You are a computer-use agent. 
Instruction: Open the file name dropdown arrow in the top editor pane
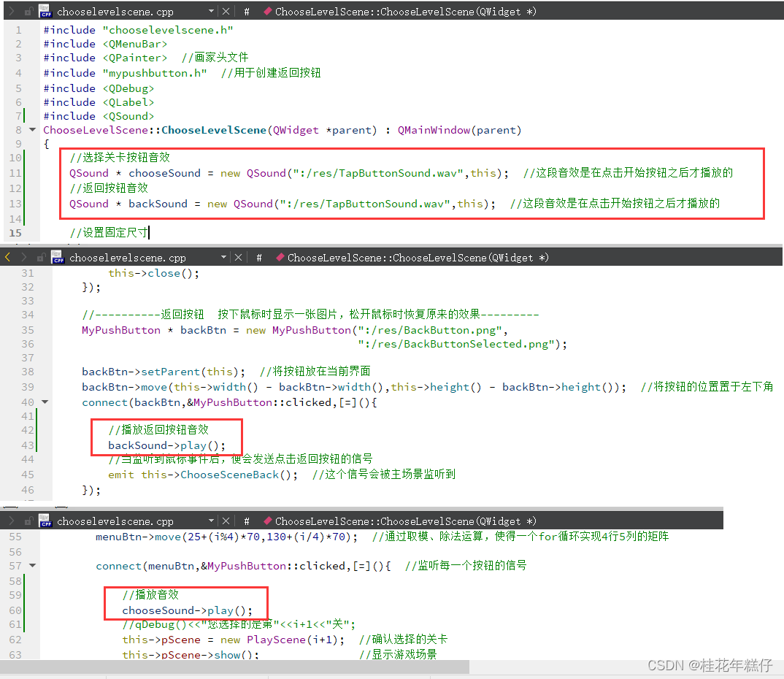click(x=212, y=10)
